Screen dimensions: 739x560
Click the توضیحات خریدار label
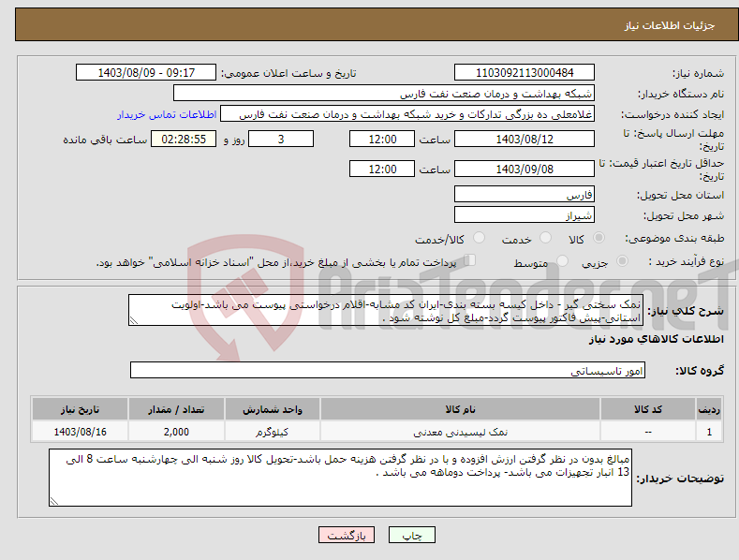coord(680,479)
